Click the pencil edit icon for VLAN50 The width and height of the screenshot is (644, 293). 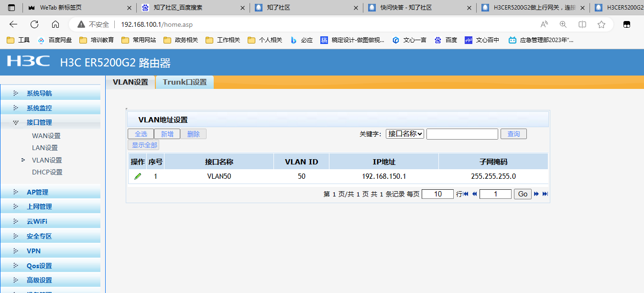(x=138, y=176)
